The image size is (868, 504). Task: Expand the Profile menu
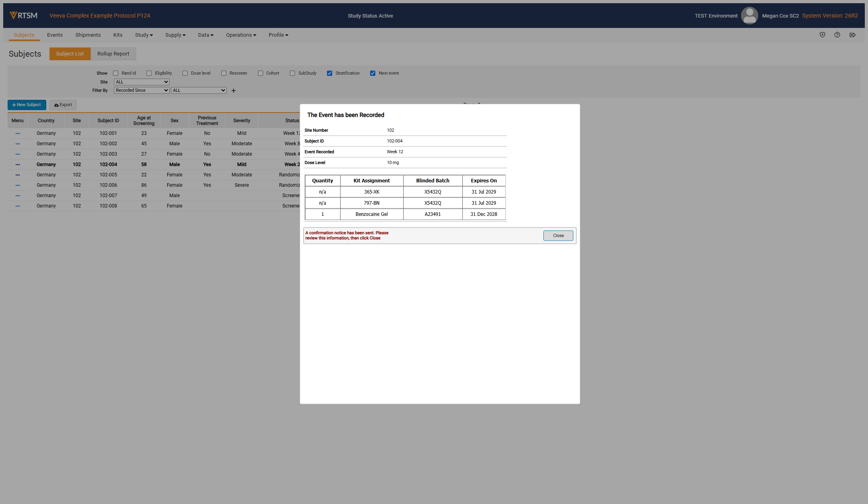278,35
